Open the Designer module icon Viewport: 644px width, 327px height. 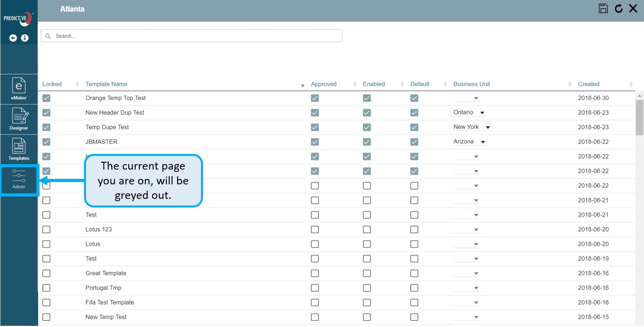click(19, 119)
